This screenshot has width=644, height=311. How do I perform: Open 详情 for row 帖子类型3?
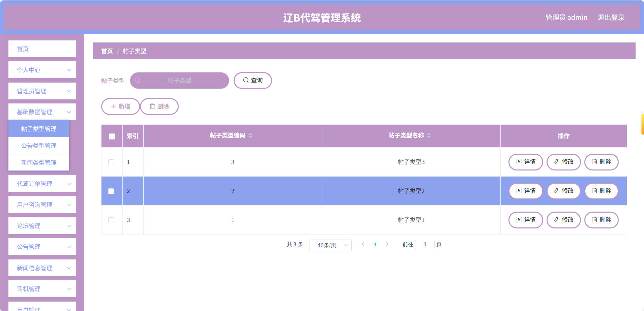point(526,162)
